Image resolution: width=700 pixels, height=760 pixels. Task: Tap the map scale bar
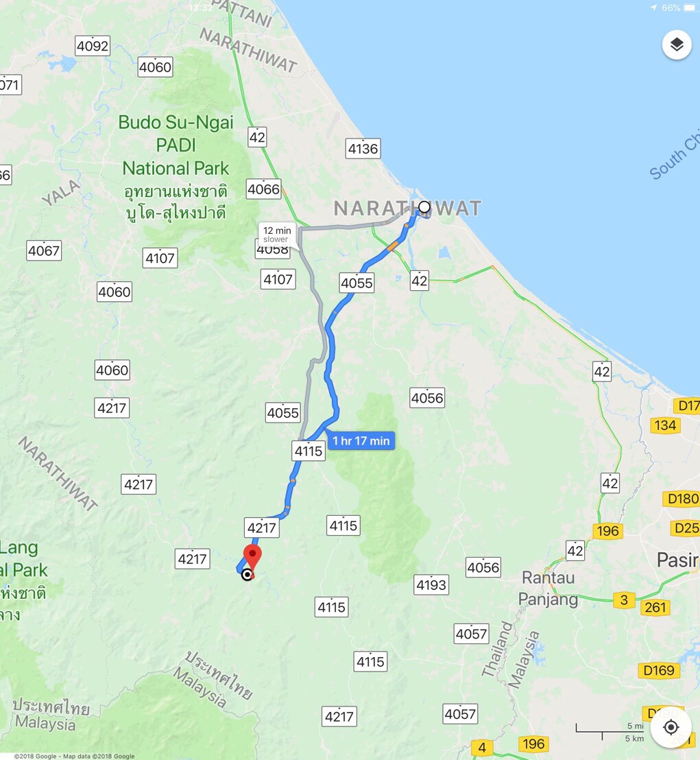[x=610, y=732]
